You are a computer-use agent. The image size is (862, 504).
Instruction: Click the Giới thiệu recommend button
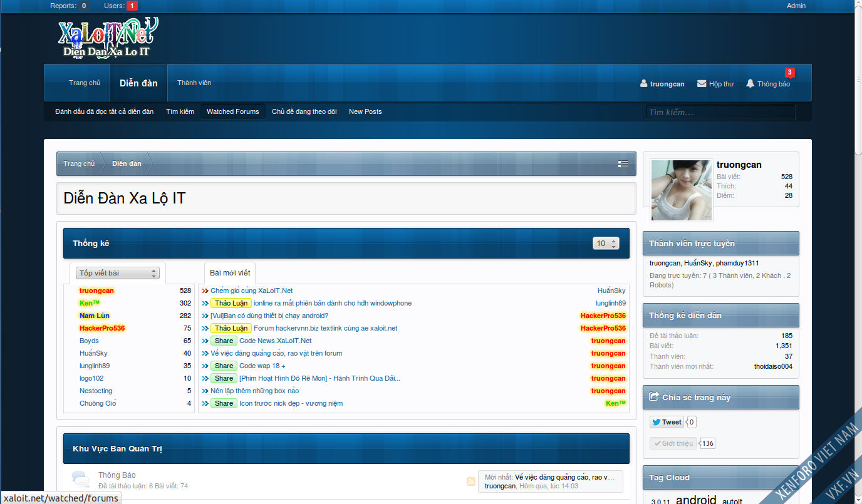[672, 443]
